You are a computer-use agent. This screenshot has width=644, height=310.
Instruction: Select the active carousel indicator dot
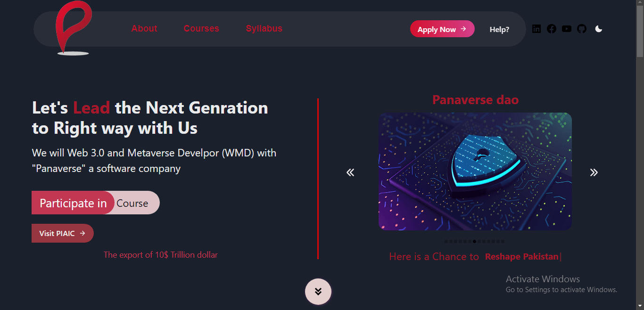coord(474,241)
